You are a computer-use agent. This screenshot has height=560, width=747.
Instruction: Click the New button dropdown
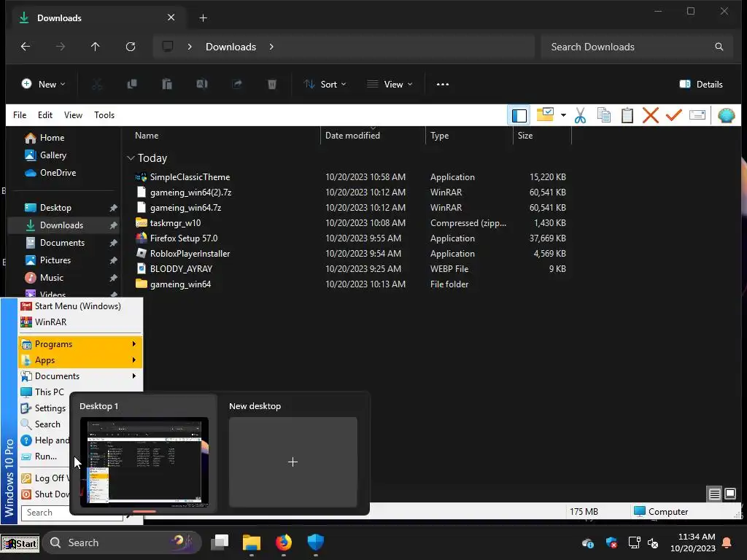43,85
